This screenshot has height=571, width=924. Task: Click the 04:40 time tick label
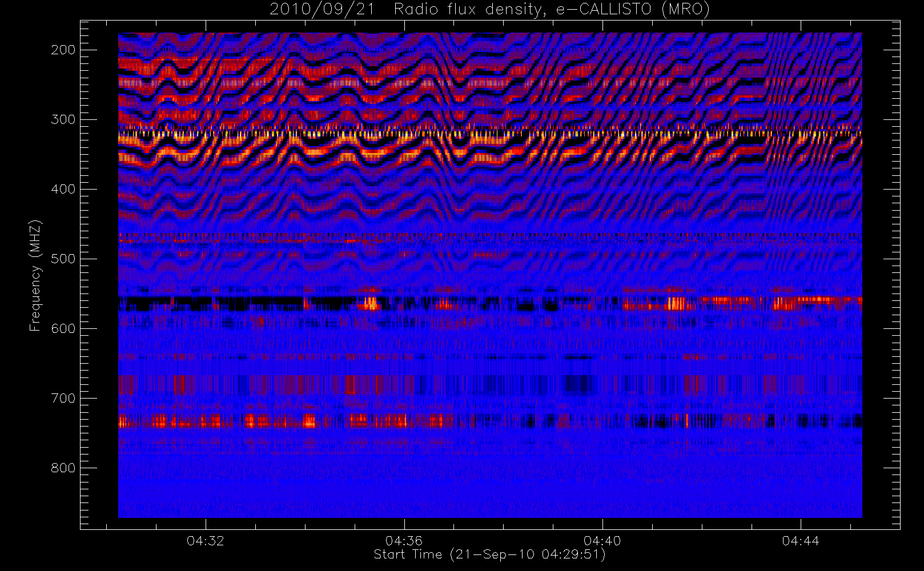coord(602,541)
